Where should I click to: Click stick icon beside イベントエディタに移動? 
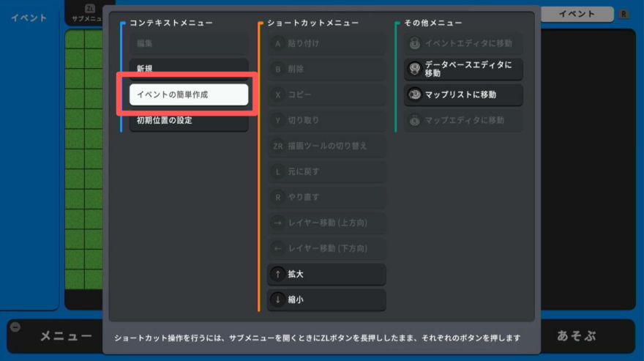tap(414, 43)
